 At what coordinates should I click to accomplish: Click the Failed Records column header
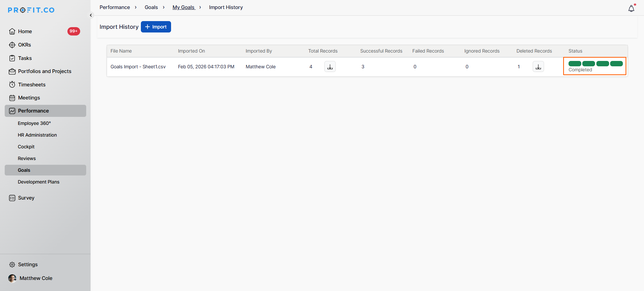point(428,51)
